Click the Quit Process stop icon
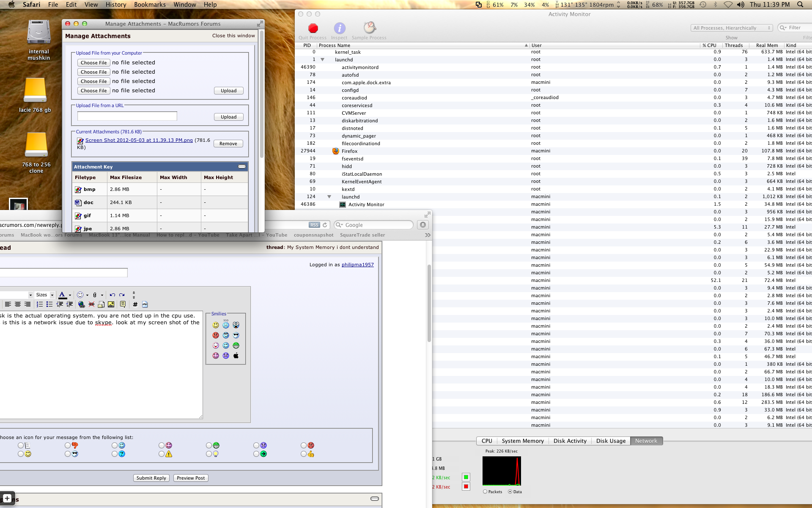The height and width of the screenshot is (508, 812). (313, 28)
